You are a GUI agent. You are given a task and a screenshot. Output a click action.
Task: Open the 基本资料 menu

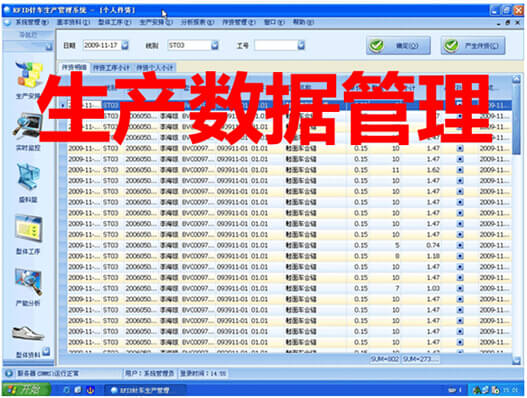(x=73, y=23)
